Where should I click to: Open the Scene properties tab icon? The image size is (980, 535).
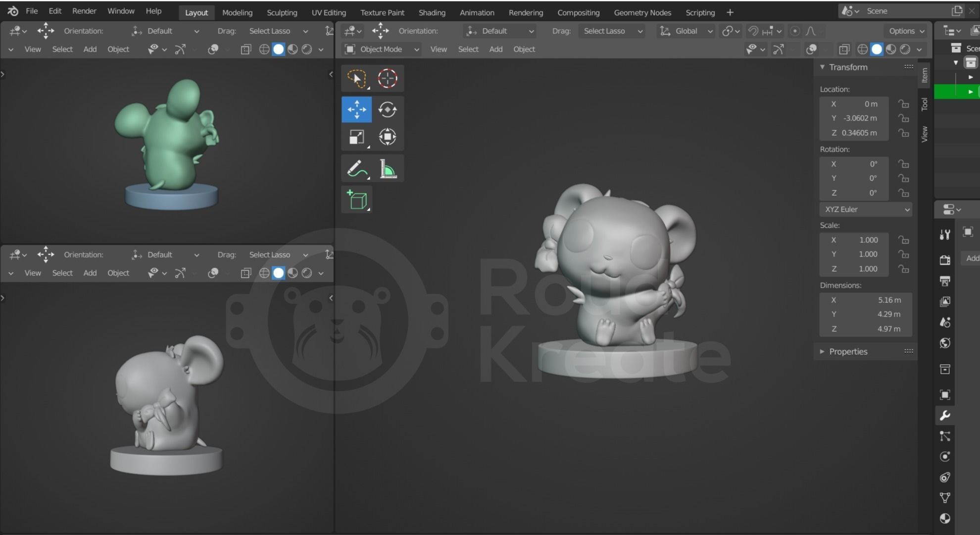coord(945,322)
